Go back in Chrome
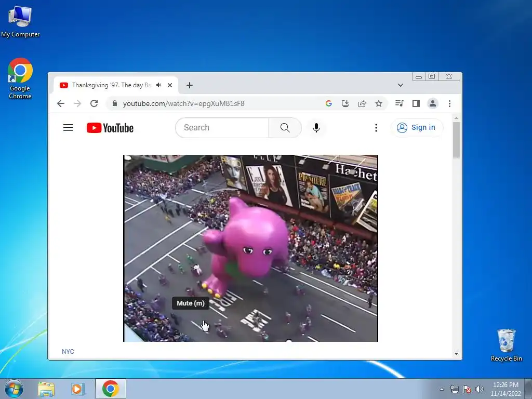532x399 pixels. click(61, 103)
